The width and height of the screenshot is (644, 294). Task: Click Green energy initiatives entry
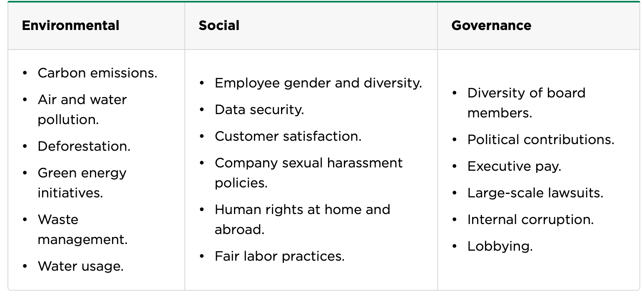tap(82, 182)
